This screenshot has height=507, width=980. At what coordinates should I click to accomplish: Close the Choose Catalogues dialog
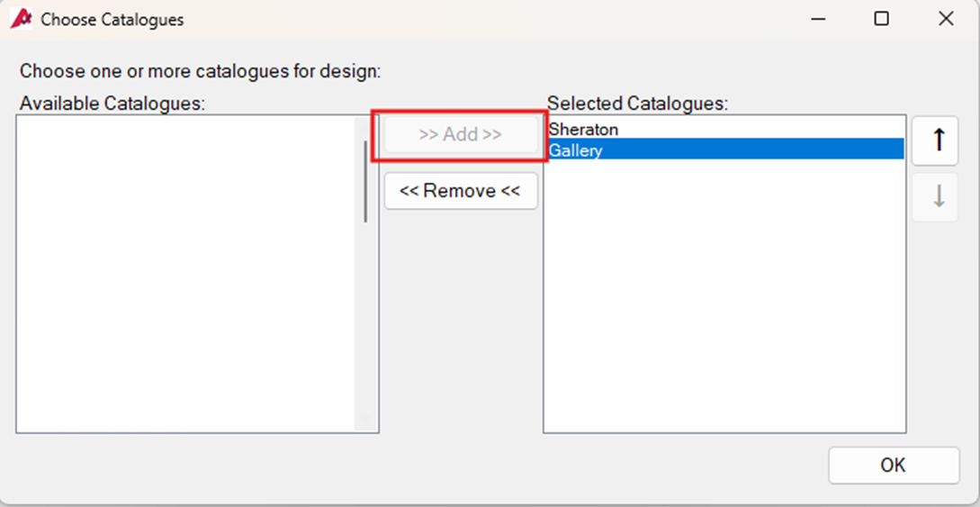click(946, 18)
